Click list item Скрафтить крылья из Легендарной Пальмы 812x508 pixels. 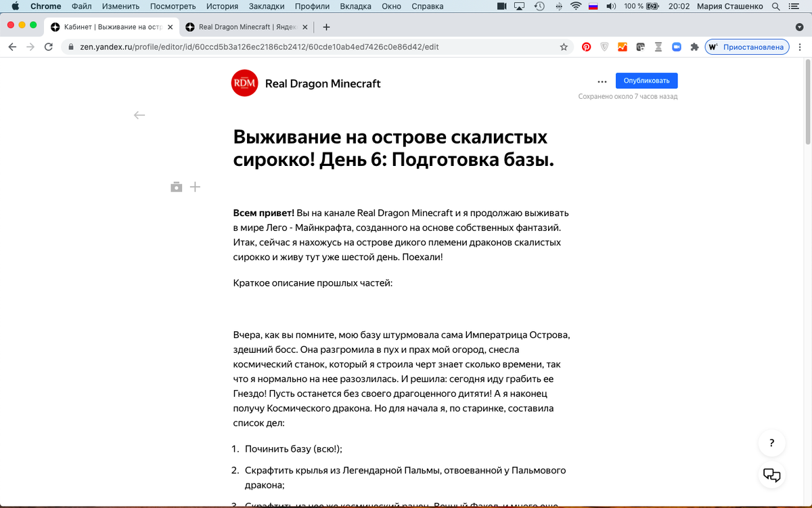pyautogui.click(x=405, y=478)
